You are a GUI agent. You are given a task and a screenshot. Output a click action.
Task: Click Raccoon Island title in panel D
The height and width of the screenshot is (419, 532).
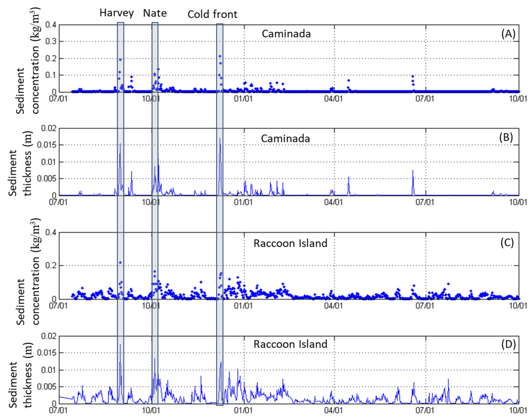pyautogui.click(x=290, y=344)
